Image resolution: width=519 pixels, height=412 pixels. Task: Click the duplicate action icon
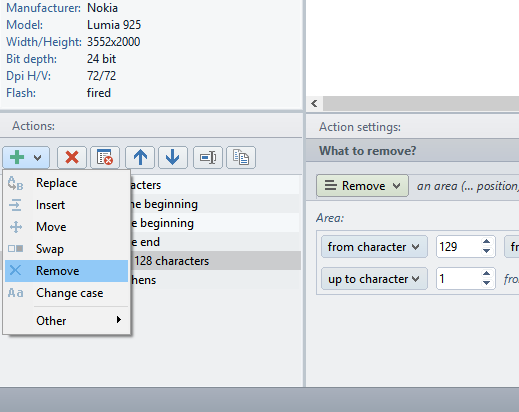click(x=241, y=157)
